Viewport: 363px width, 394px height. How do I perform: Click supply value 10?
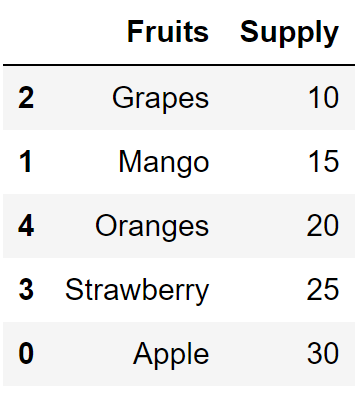[x=324, y=98]
